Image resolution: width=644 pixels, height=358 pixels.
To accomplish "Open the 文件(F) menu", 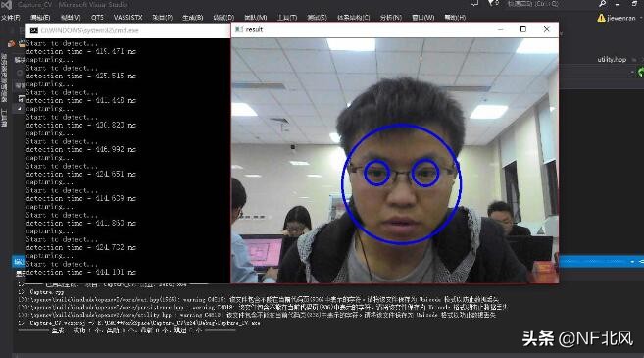I will coord(11,18).
